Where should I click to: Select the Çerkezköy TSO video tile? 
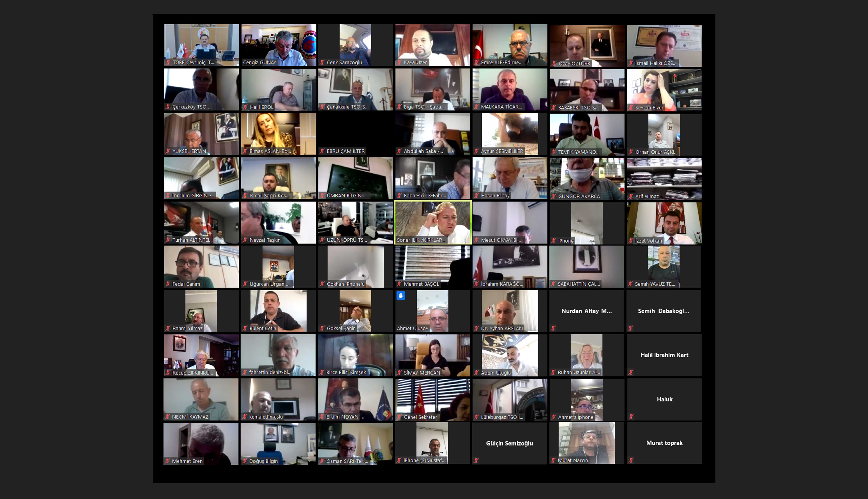tap(201, 89)
